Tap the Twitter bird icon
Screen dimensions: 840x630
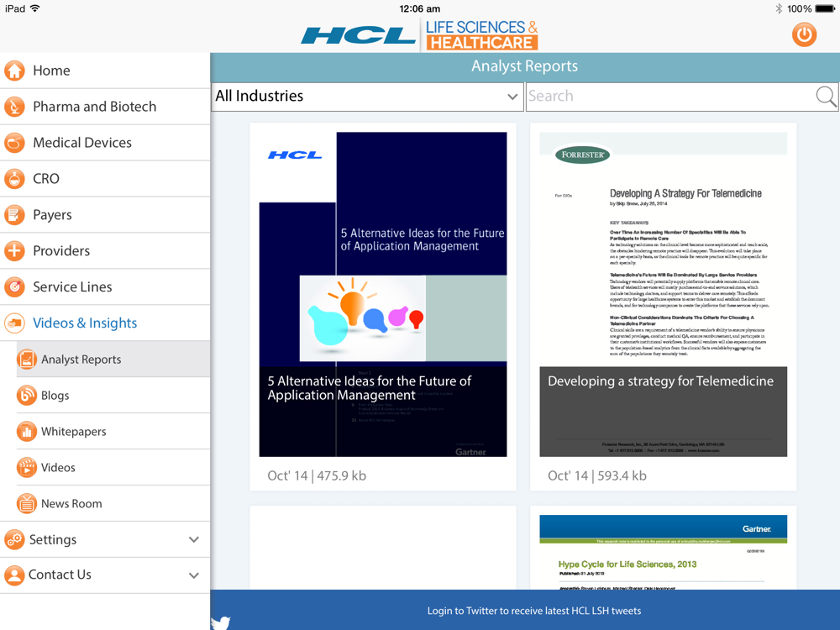click(x=221, y=623)
